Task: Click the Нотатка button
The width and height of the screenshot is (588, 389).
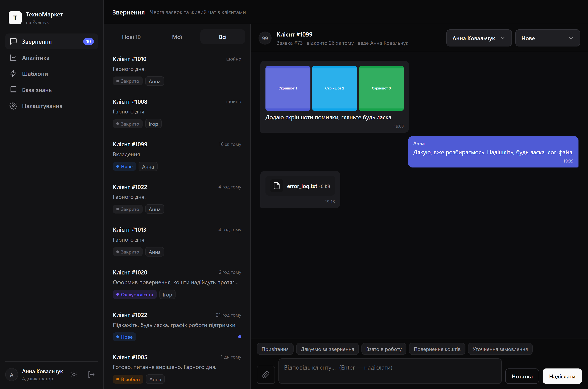Action: point(522,376)
